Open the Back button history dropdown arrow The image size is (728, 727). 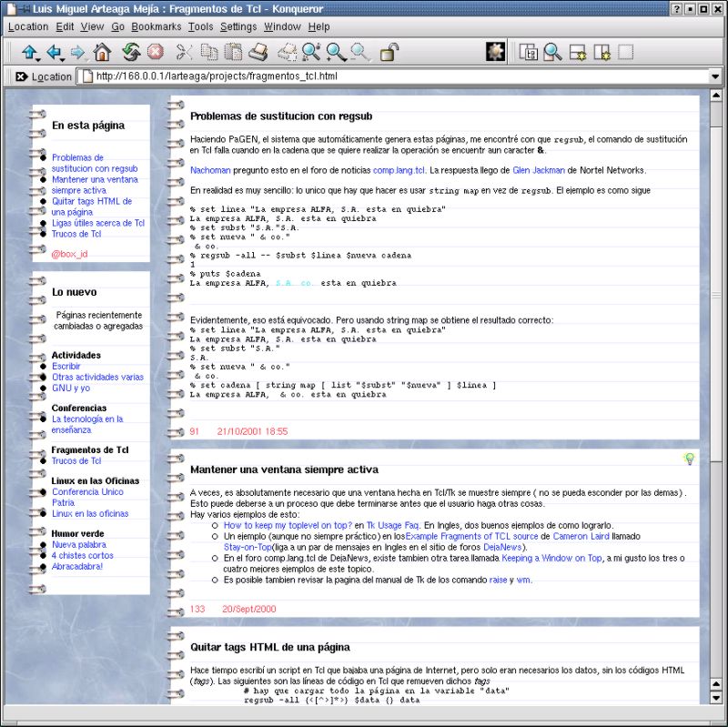click(x=62, y=60)
